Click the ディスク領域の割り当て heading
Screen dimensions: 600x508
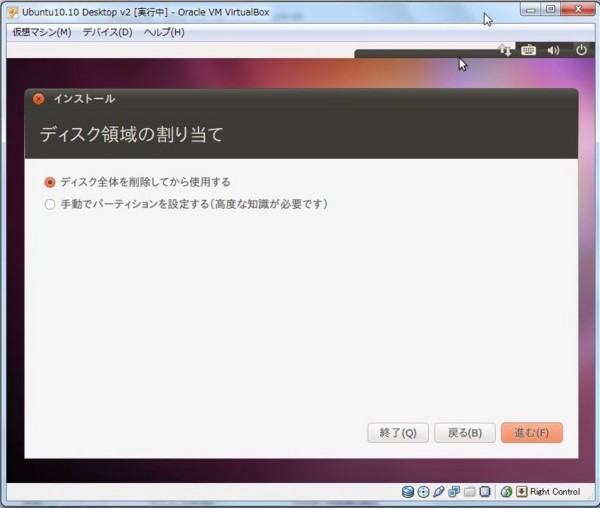tap(132, 134)
